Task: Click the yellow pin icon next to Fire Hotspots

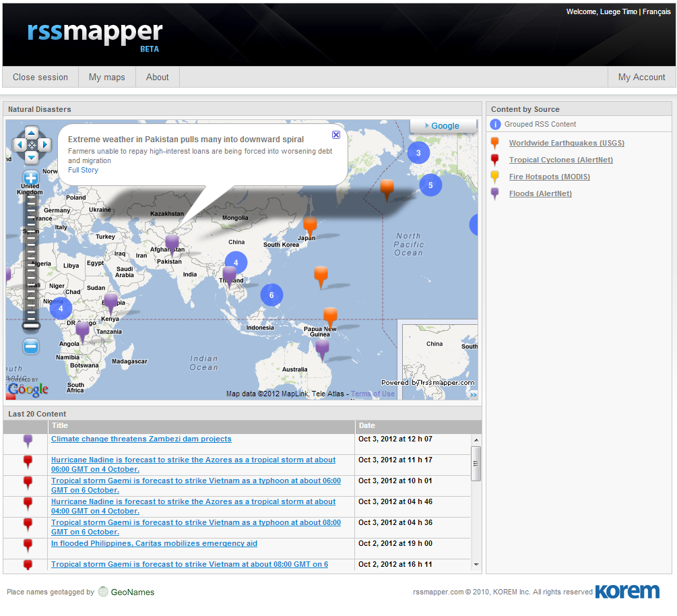Action: (495, 177)
